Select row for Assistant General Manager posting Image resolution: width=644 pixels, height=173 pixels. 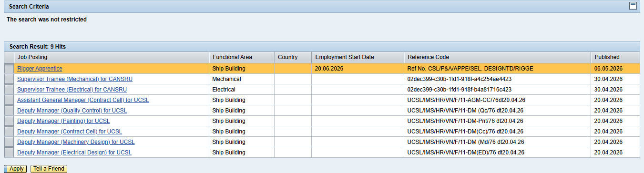[x=9, y=100]
